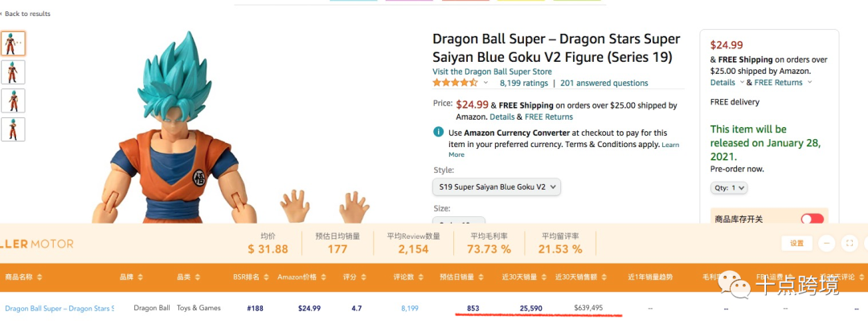The height and width of the screenshot is (324, 868).
Task: Select the fourth product thumbnail image
Action: (x=13, y=129)
